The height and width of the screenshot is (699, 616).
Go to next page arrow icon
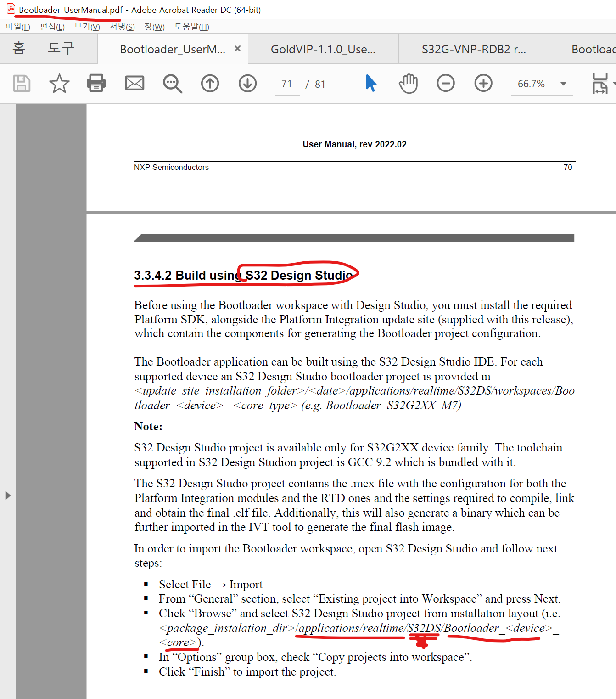pos(247,84)
